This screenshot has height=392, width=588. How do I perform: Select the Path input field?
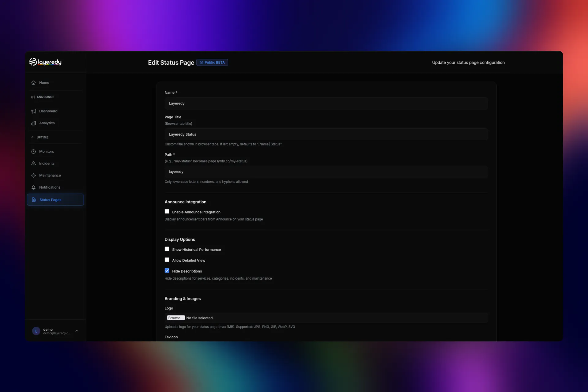[326, 171]
